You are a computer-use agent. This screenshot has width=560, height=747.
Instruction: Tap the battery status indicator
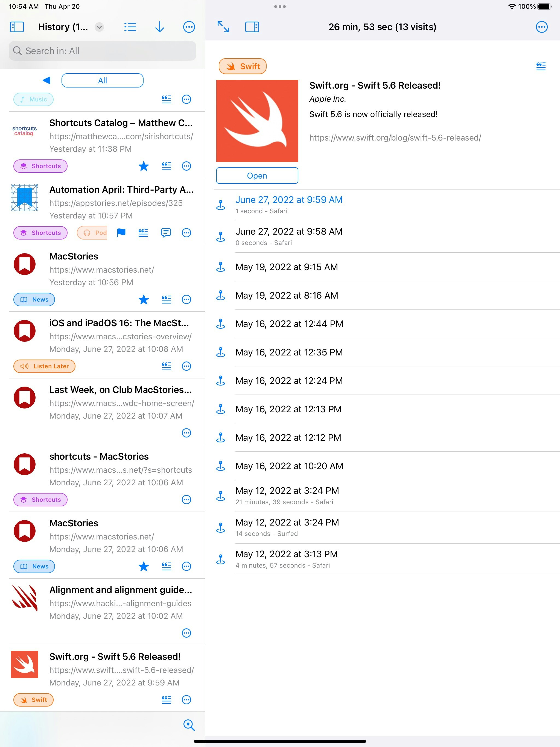(544, 6)
